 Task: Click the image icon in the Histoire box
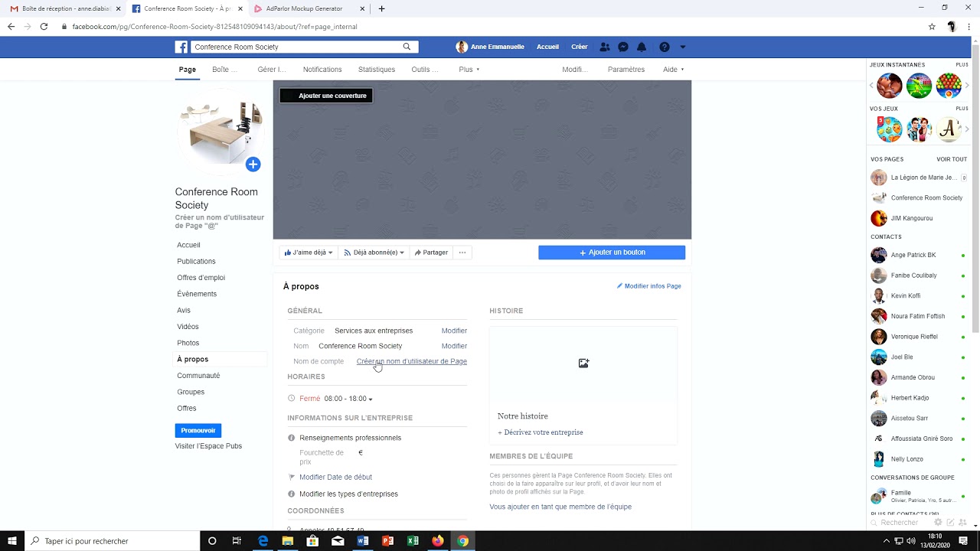tap(583, 363)
